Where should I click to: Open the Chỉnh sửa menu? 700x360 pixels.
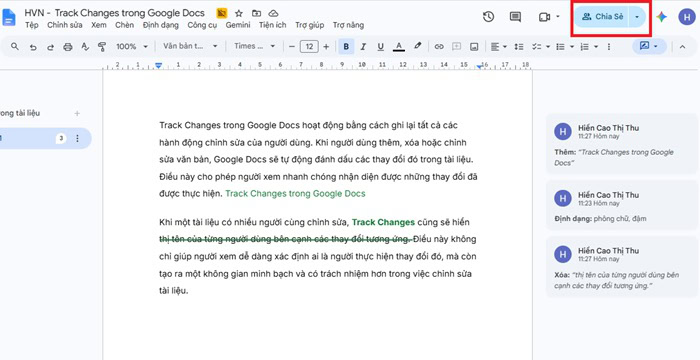tap(65, 25)
